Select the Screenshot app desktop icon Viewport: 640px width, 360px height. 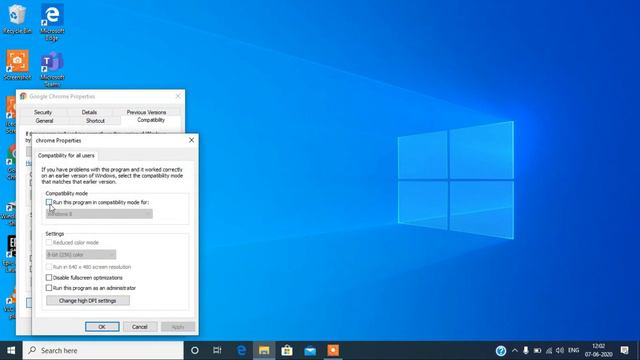17,65
